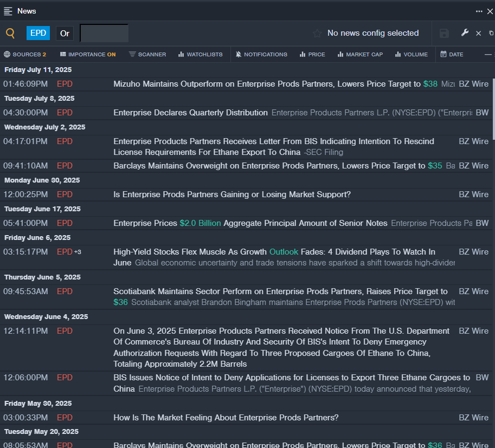
Task: Toggle the Or operator button
Action: click(x=65, y=34)
